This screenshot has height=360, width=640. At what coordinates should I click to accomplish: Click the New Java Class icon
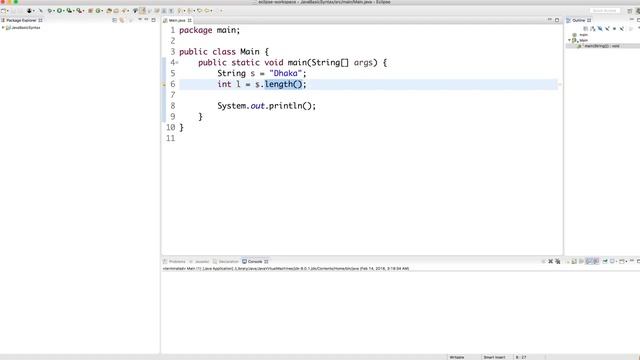tap(98, 11)
